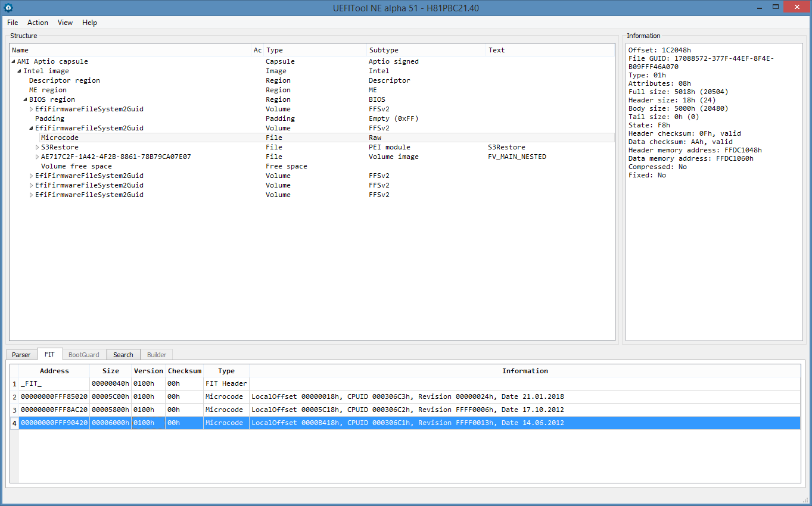Select the S3Restore tree item name

click(x=60, y=147)
